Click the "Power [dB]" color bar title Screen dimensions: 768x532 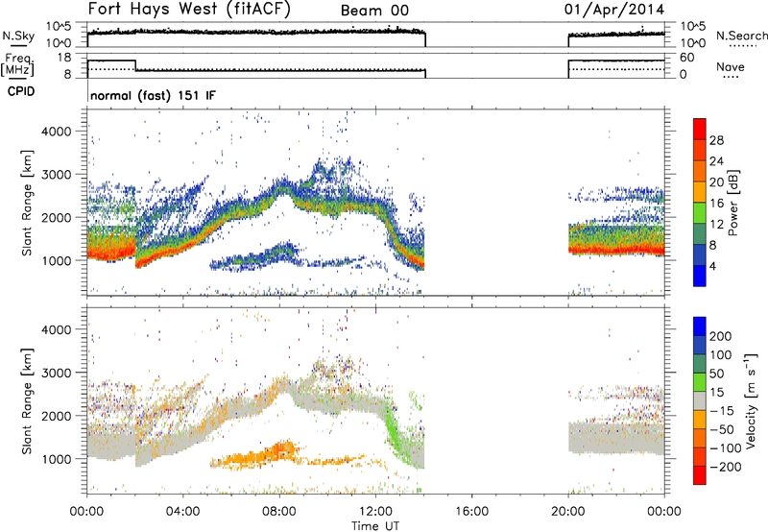pos(732,203)
